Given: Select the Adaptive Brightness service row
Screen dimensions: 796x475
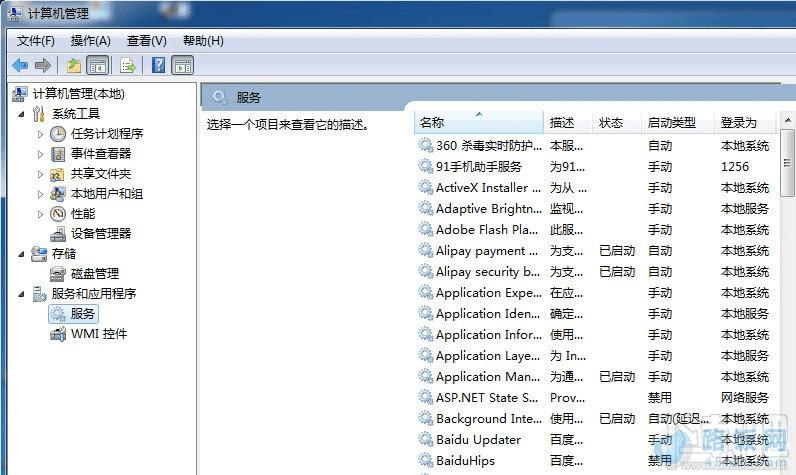Looking at the screenshot, I should (x=595, y=209).
